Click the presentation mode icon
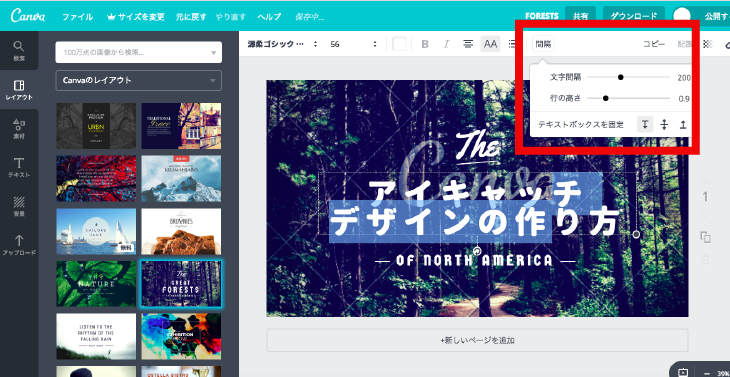 [x=683, y=372]
